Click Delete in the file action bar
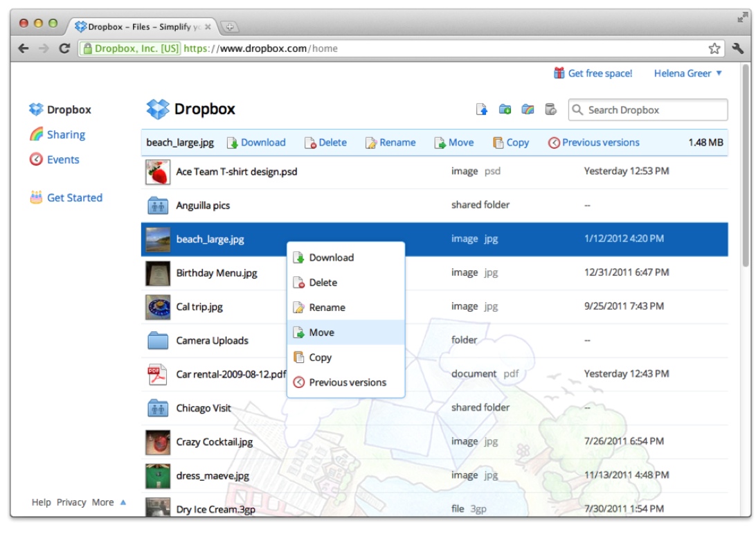Screen dimensions: 756x539 click(x=325, y=143)
